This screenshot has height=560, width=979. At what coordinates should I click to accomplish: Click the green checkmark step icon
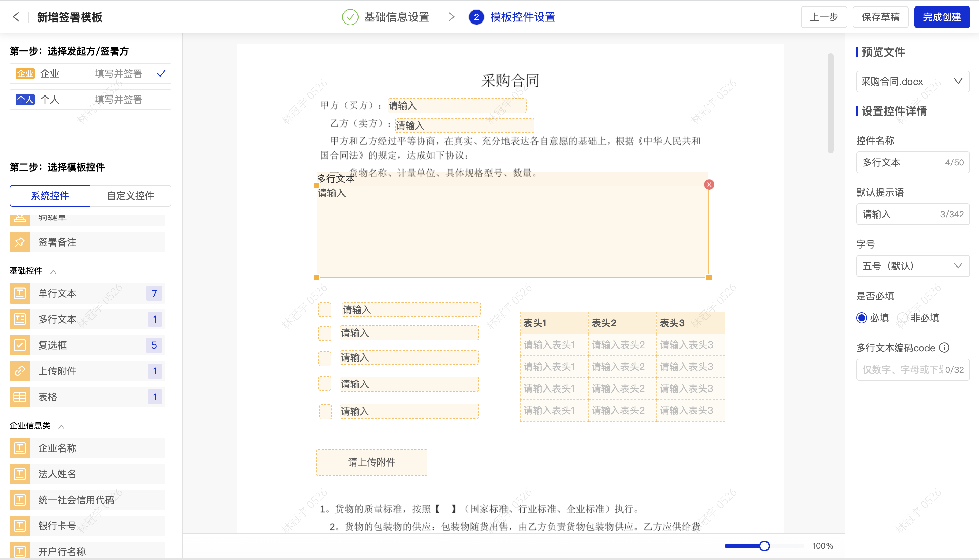[350, 17]
